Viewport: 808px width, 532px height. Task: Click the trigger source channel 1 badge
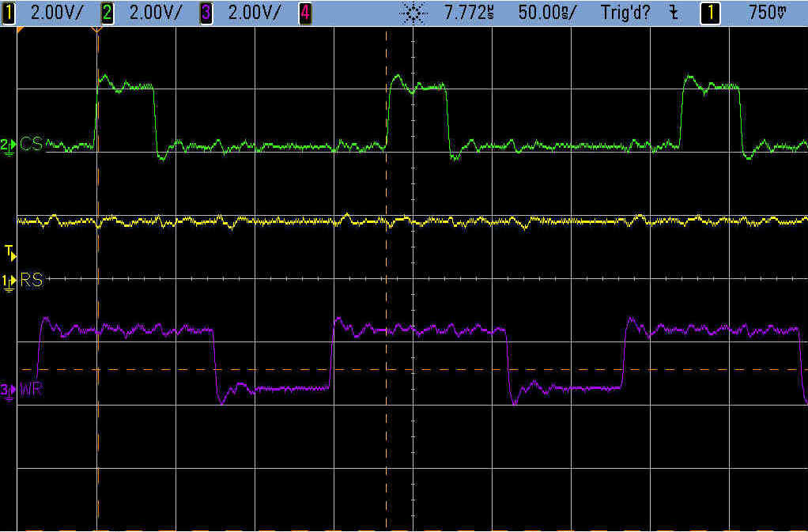[x=709, y=13]
